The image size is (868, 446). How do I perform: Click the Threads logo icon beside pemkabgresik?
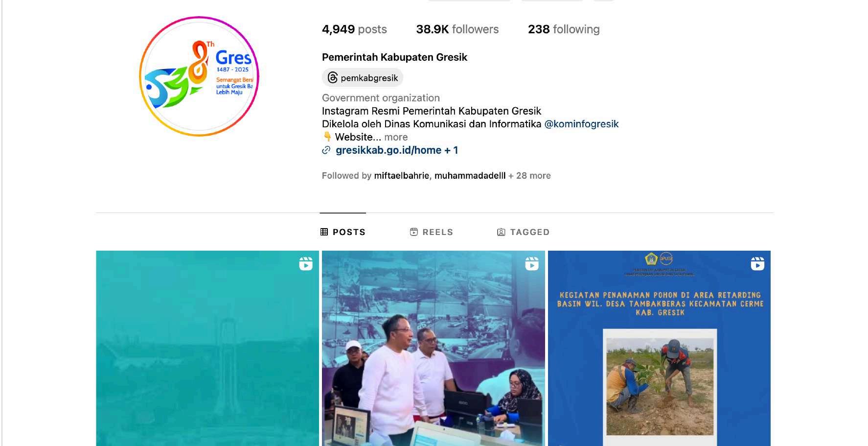333,77
